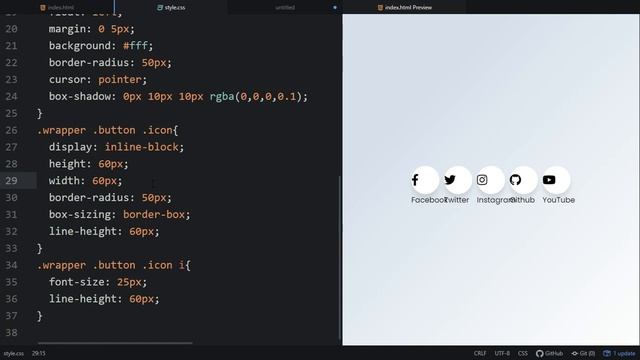Click the 'Twitter' label in preview
Viewport: 640px width, 360px height.
457,200
